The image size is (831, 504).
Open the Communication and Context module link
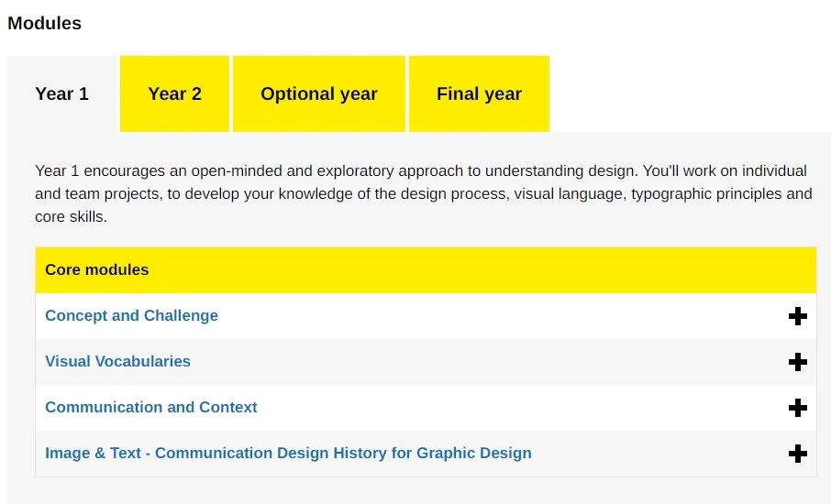pyautogui.click(x=151, y=407)
